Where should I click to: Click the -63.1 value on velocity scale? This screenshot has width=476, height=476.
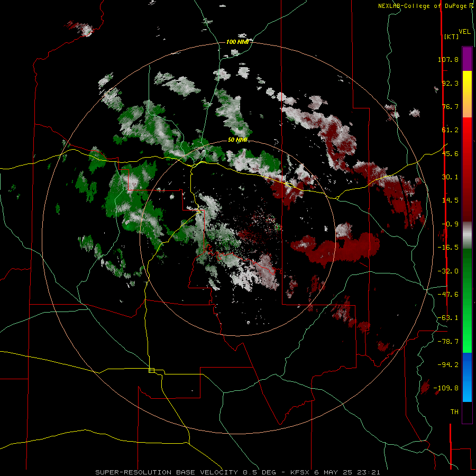[x=448, y=318]
